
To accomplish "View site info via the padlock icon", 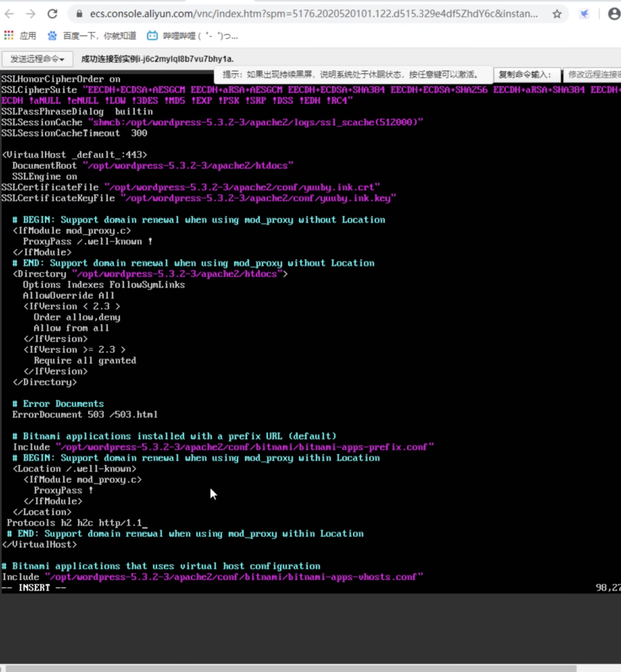I will point(79,14).
